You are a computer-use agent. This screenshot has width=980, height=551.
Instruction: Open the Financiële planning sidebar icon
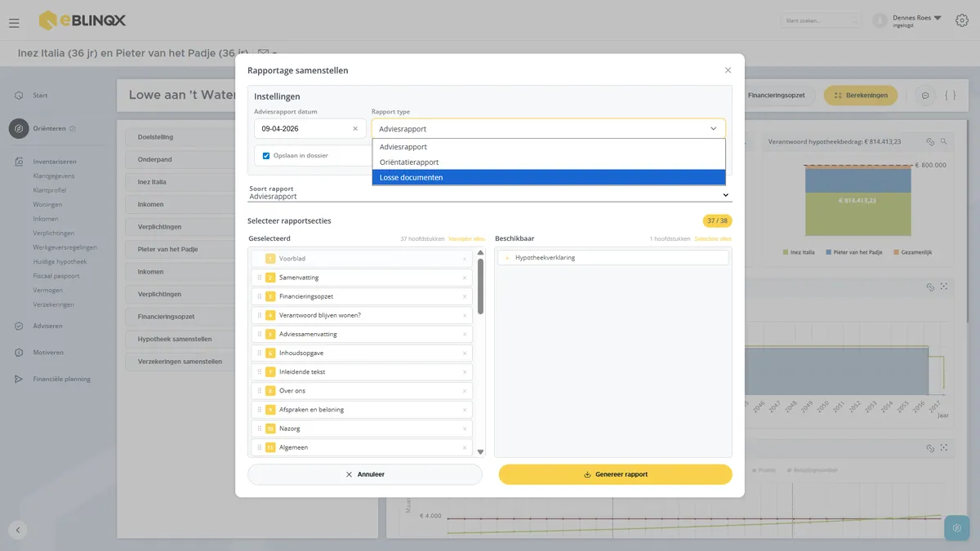coord(19,379)
